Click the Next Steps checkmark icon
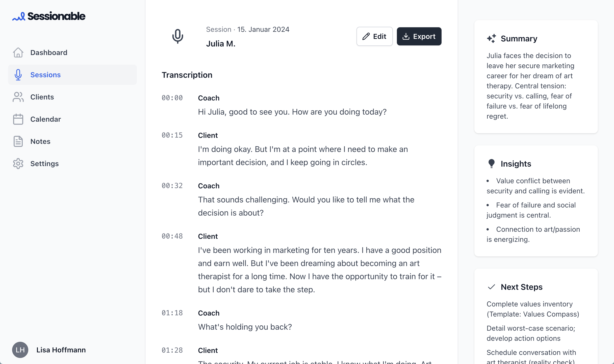The width and height of the screenshot is (614, 364). tap(491, 287)
